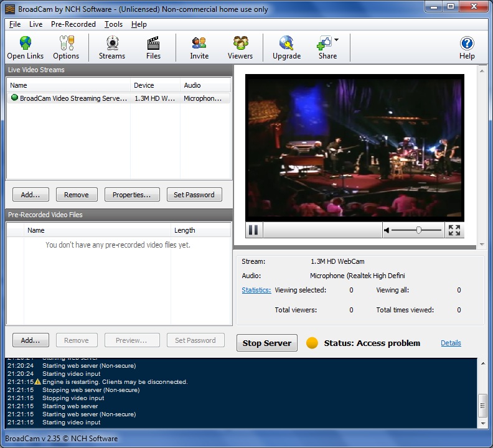Image resolution: width=493 pixels, height=448 pixels.
Task: Click log scrollbar up arrow
Action: (482, 363)
